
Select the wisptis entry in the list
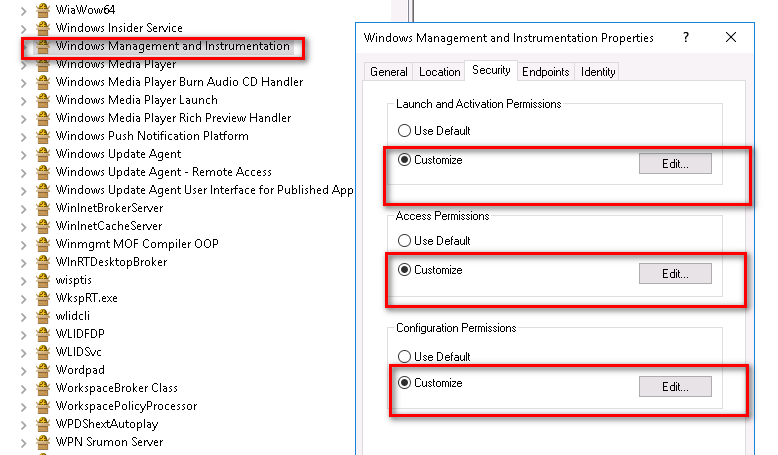coord(73,280)
